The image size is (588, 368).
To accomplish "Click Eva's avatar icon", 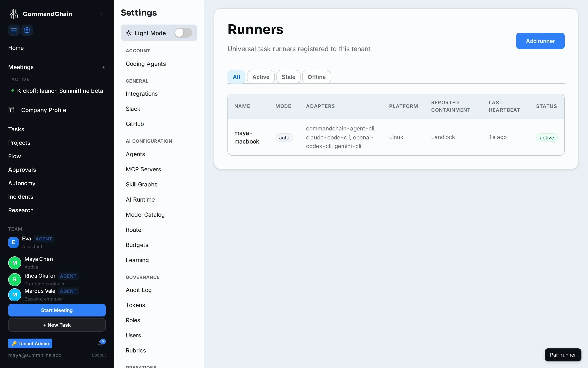I will pos(13,242).
